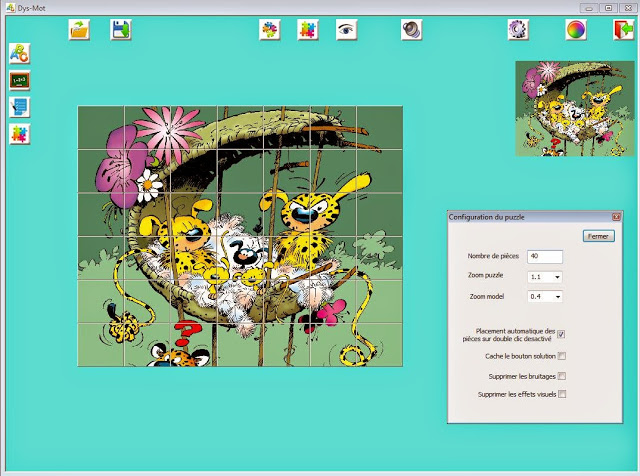Click the chalkboard icon in left sidebar
The image size is (640, 476).
pos(19,80)
